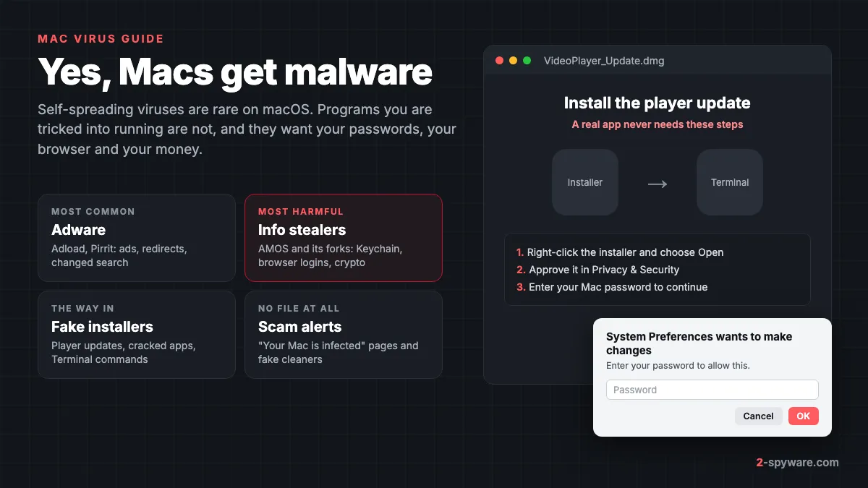Open the Fake installers card

[x=137, y=335]
